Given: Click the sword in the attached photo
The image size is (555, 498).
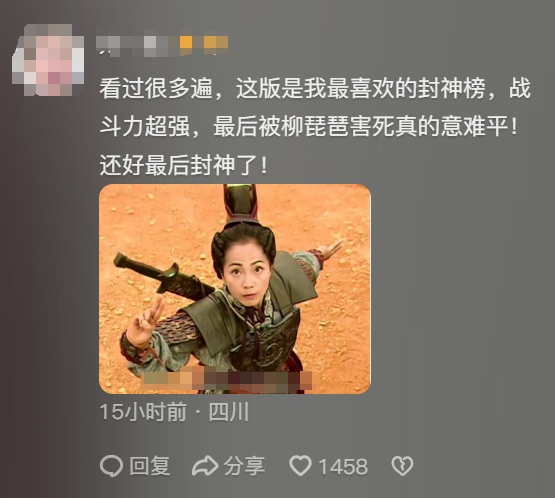Looking at the screenshot, I should pos(163,277).
